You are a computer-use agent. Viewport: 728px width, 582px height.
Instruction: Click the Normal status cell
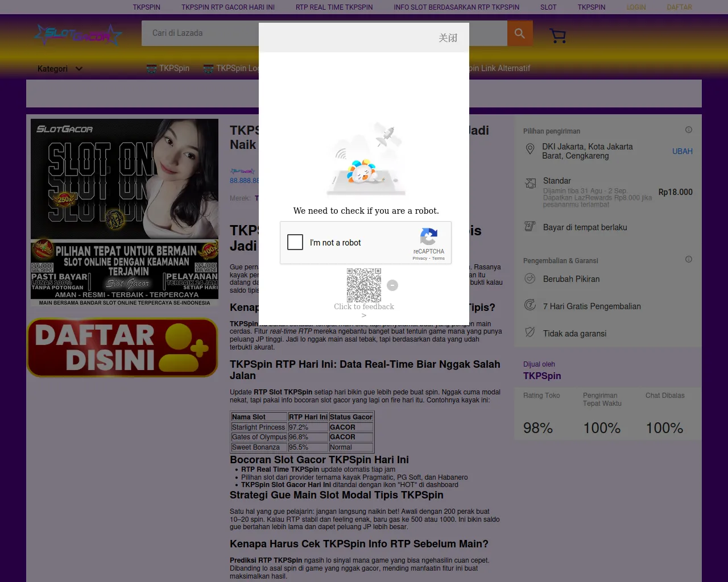pos(351,447)
